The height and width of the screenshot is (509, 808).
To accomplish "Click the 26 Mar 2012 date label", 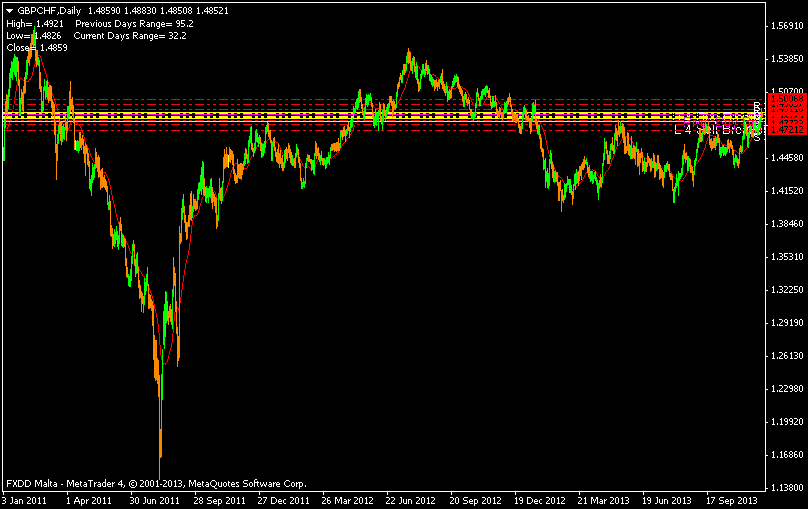I will 348,497.
